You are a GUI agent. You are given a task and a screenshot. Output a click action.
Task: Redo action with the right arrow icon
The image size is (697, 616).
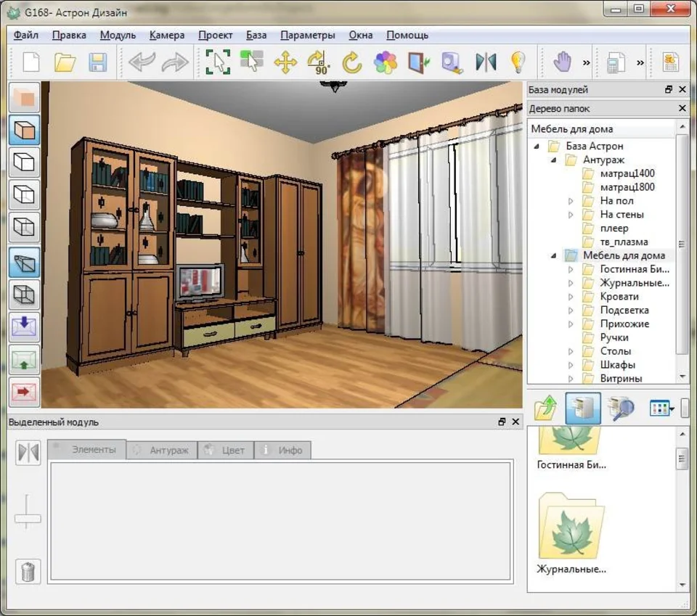click(175, 62)
